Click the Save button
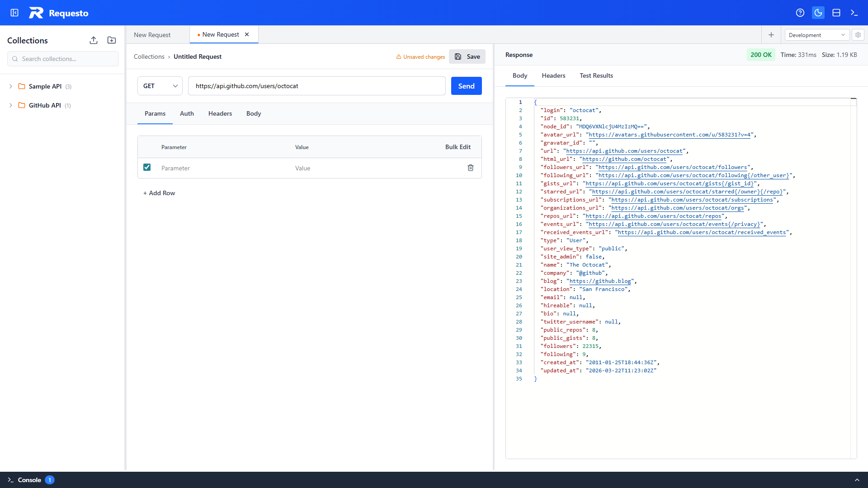 pyautogui.click(x=467, y=56)
